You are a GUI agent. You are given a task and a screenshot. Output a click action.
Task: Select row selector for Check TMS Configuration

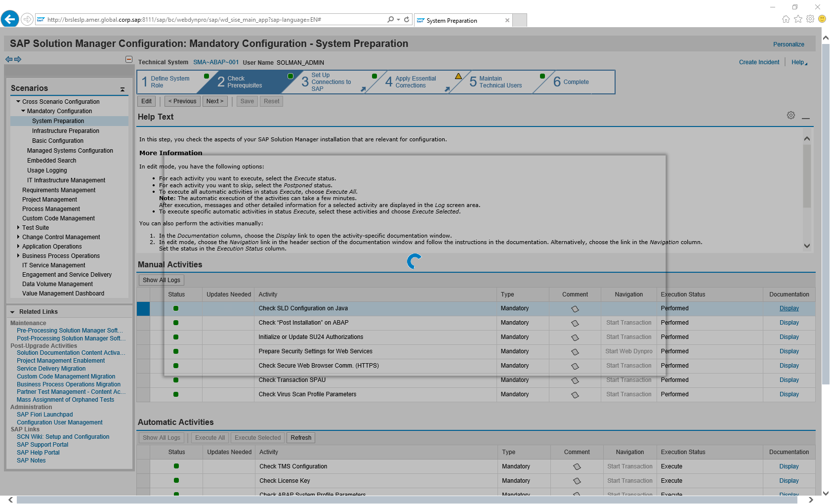143,466
